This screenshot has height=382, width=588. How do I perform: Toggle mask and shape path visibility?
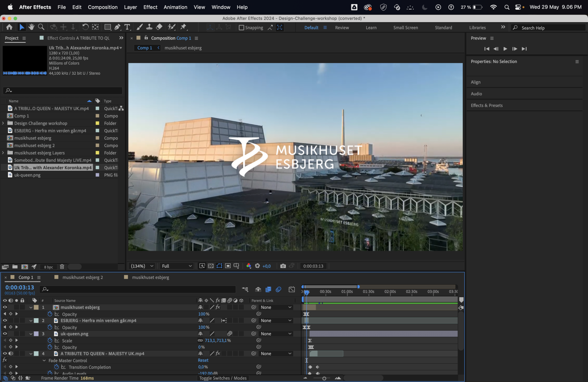point(219,266)
